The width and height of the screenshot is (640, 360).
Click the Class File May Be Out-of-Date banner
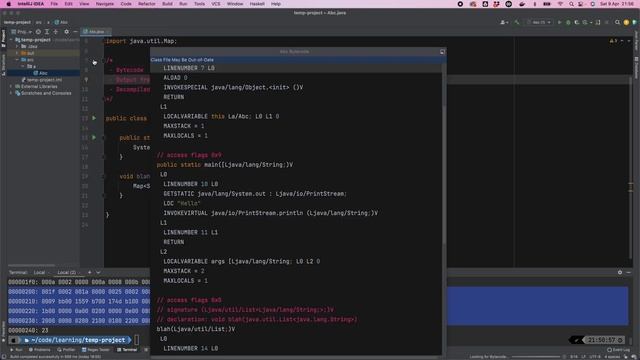(298, 60)
